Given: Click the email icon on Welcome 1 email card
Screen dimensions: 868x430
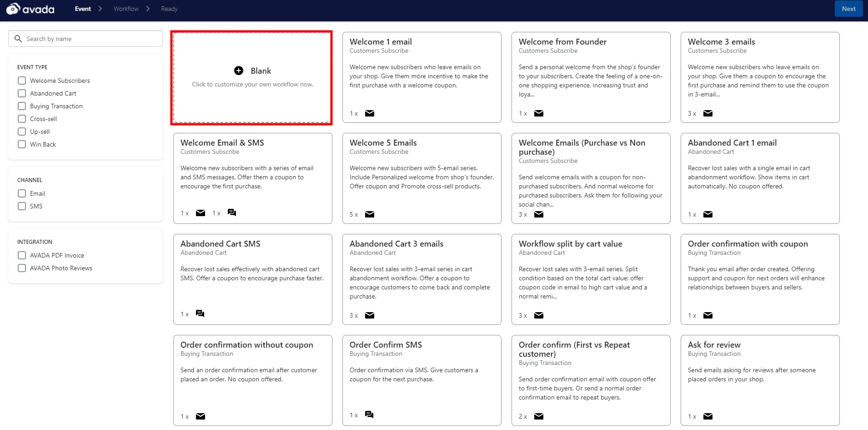Looking at the screenshot, I should click(x=370, y=113).
